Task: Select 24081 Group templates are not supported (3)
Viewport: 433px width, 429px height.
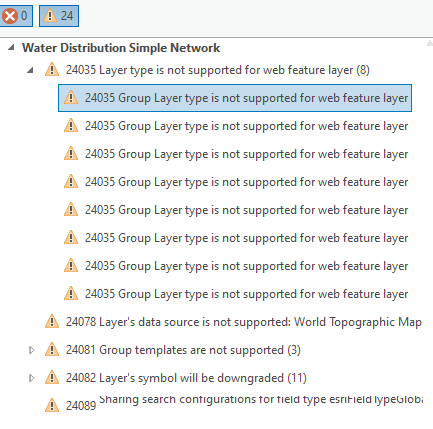Action: point(183,350)
